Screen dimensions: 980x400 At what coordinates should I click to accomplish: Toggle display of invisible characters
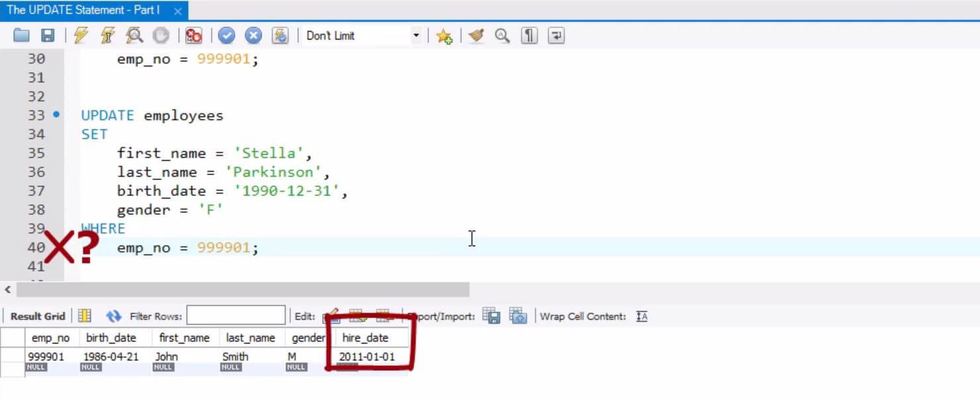(528, 35)
